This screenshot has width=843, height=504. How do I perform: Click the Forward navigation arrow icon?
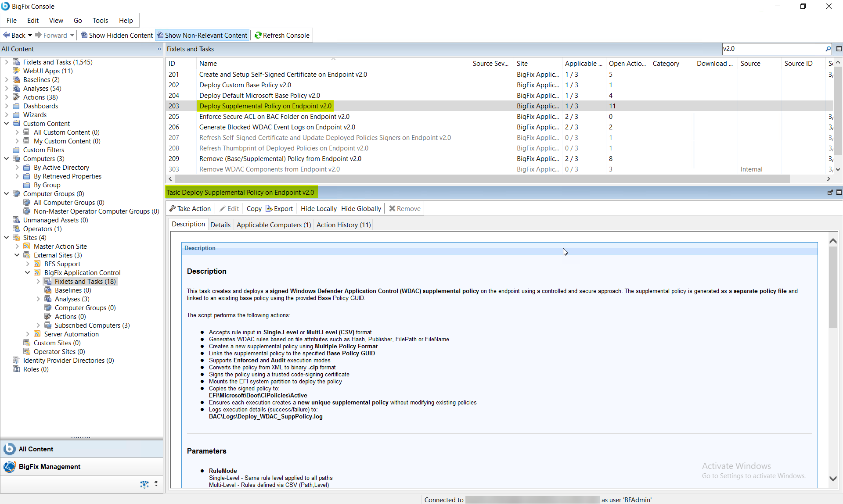tap(38, 35)
